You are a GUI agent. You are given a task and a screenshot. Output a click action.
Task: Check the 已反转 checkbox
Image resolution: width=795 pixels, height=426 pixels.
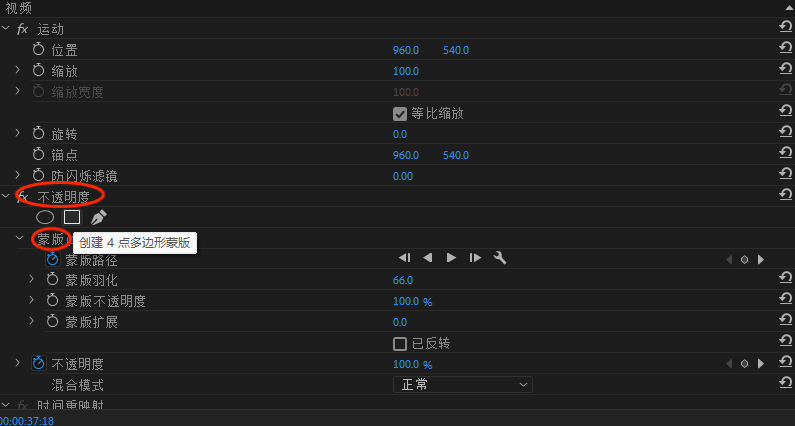pyautogui.click(x=400, y=344)
